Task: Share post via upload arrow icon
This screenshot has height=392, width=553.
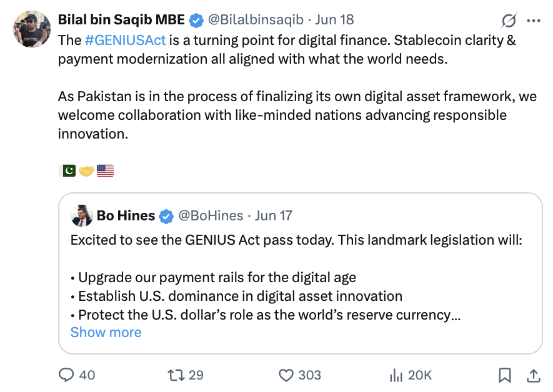Action: (533, 375)
